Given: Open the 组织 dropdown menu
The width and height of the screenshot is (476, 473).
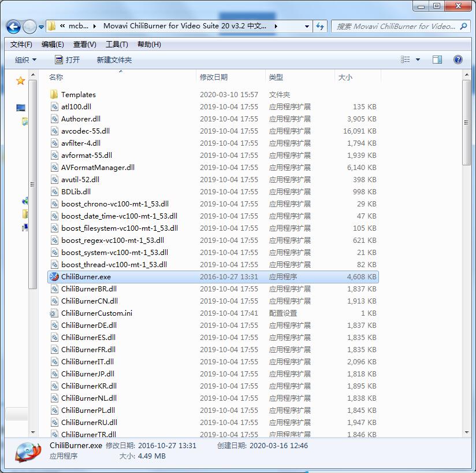Looking at the screenshot, I should 25,60.
